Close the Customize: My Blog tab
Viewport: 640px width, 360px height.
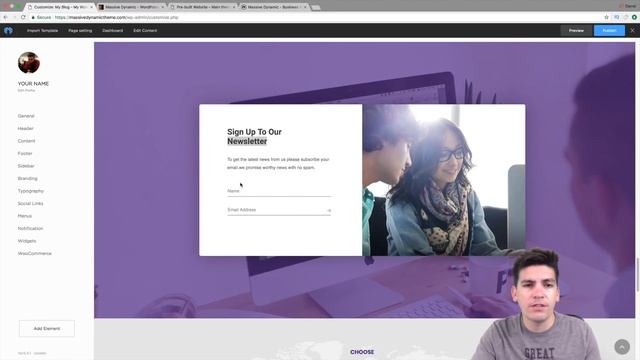[91, 7]
